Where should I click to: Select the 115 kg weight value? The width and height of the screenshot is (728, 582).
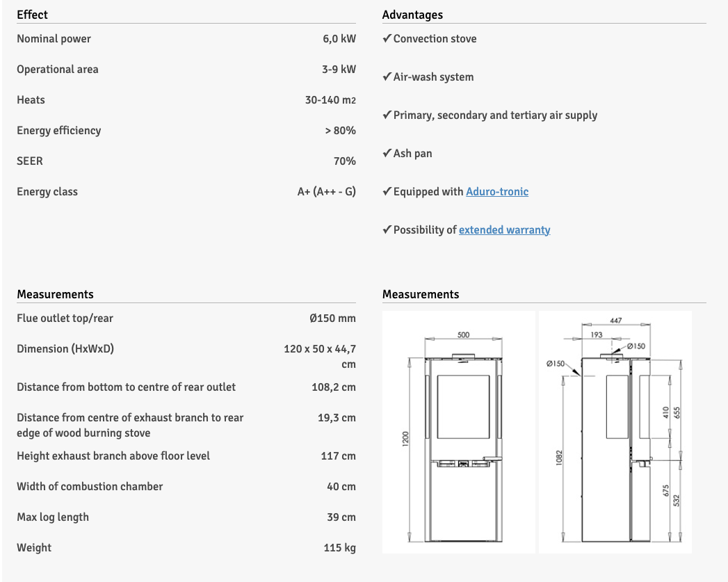point(339,547)
